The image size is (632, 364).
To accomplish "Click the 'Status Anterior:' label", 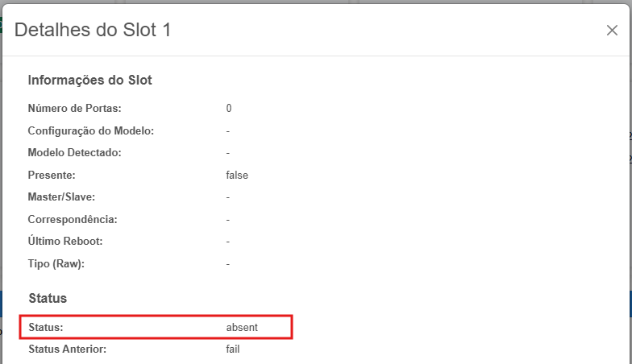I will 67,349.
